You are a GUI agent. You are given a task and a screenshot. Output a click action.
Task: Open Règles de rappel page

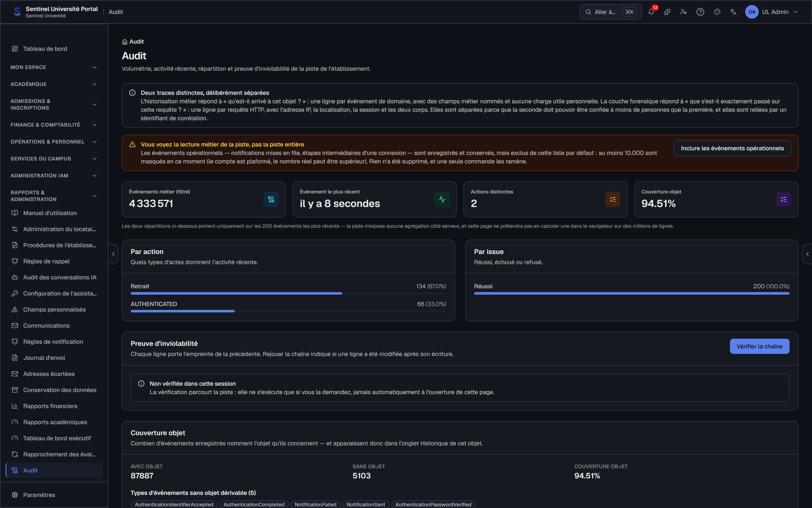54,261
